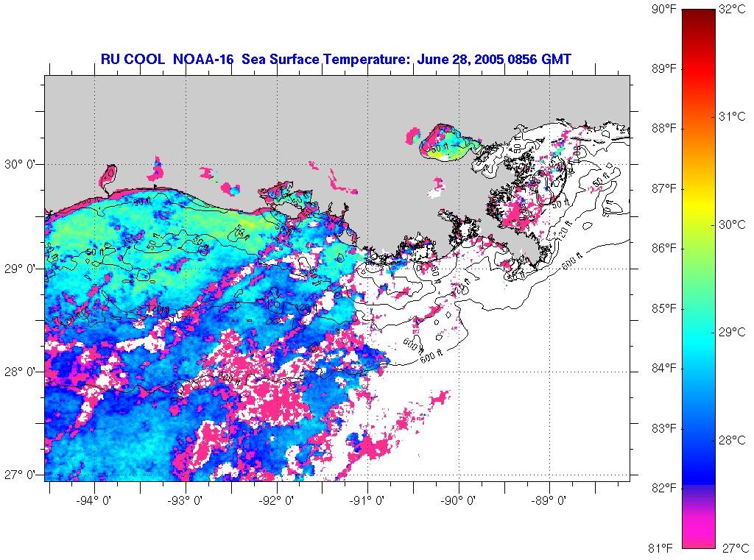Click the 81°F label on the color scale

(660, 547)
